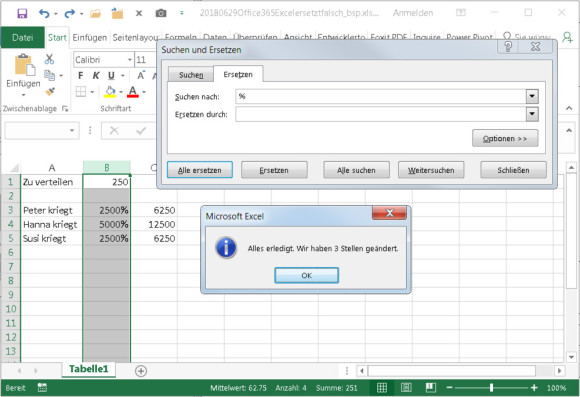Cancel formula entry X in formula bar
Viewport: 580px width, 397px height.
point(114,131)
